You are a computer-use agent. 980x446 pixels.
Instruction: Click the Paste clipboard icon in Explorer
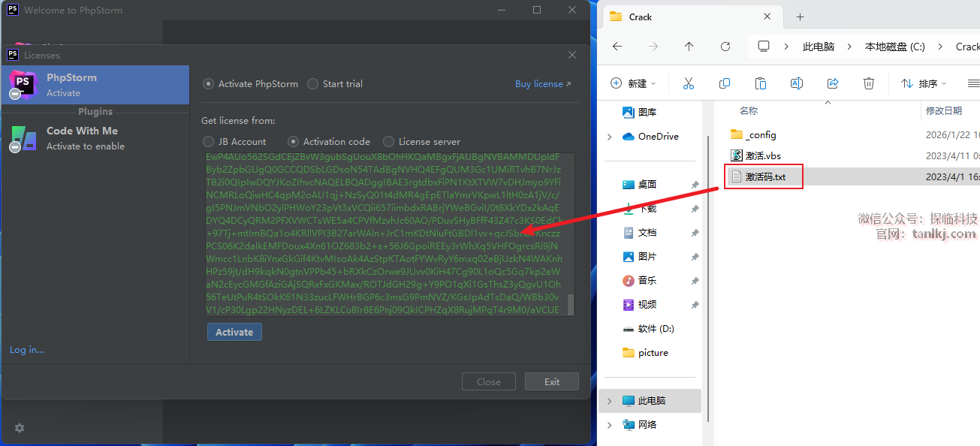coord(760,83)
